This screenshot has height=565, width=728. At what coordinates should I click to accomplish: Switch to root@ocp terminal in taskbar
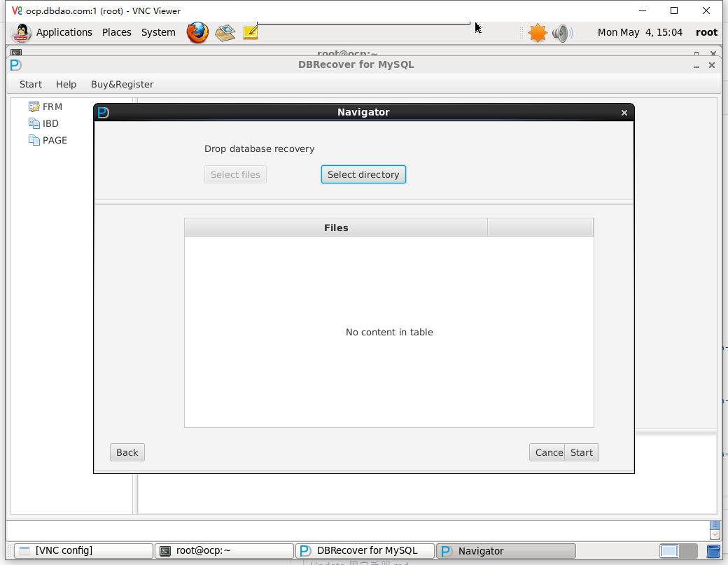pos(224,551)
